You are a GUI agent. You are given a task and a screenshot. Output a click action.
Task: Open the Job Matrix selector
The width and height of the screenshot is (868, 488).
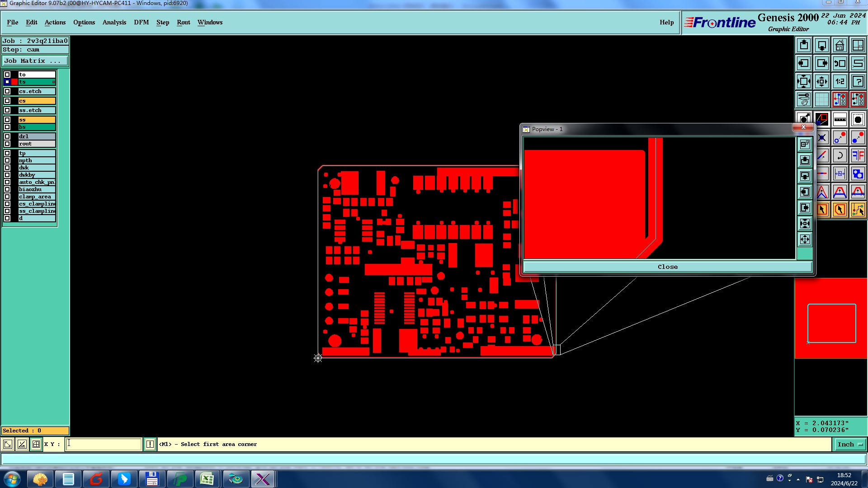(x=35, y=61)
